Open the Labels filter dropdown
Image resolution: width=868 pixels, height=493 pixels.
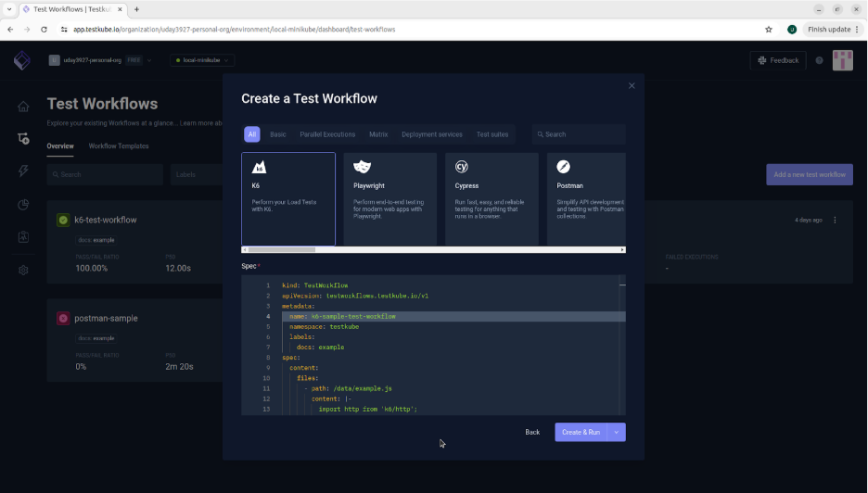coord(197,174)
